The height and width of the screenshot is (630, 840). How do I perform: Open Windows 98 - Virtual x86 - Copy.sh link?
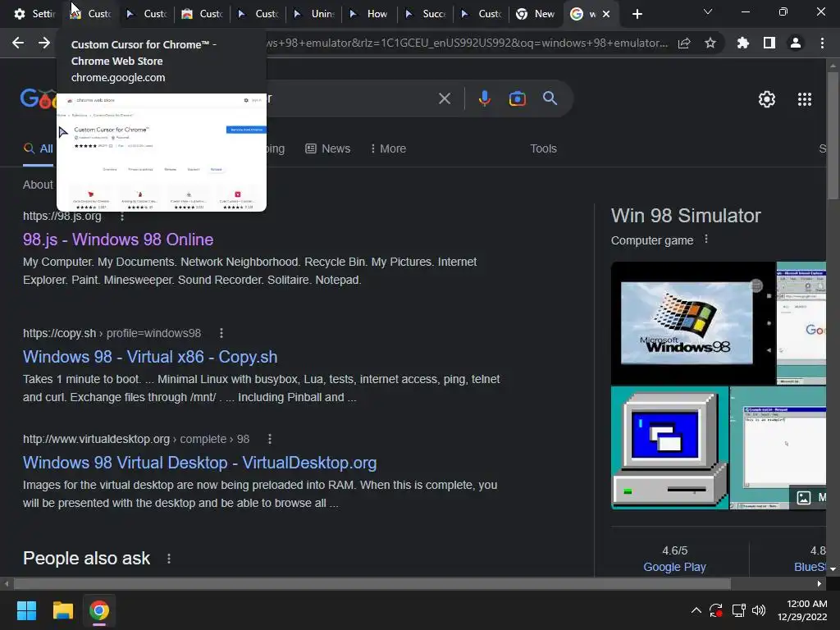(150, 357)
